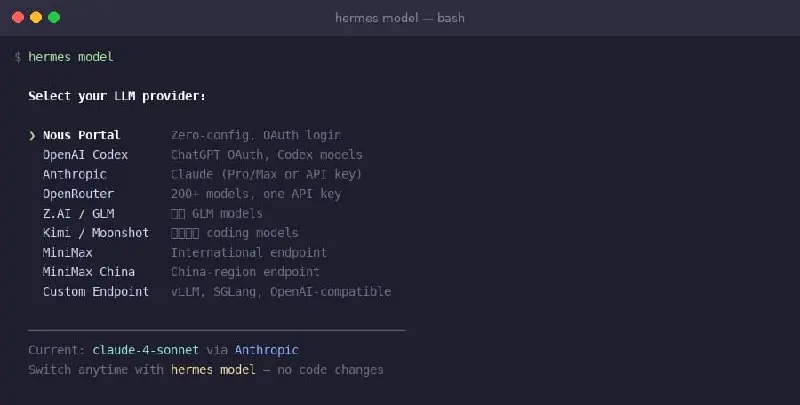
Task: Click the green maximize window button
Action: click(x=54, y=17)
